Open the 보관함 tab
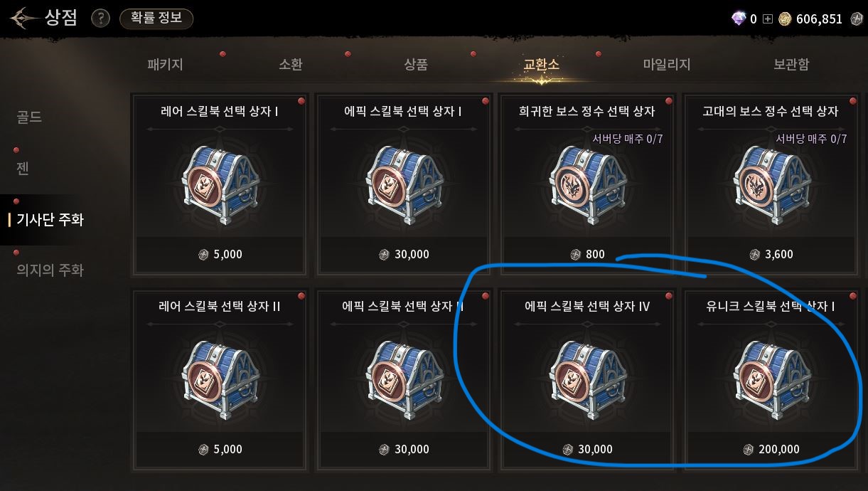The image size is (868, 491). click(x=791, y=64)
